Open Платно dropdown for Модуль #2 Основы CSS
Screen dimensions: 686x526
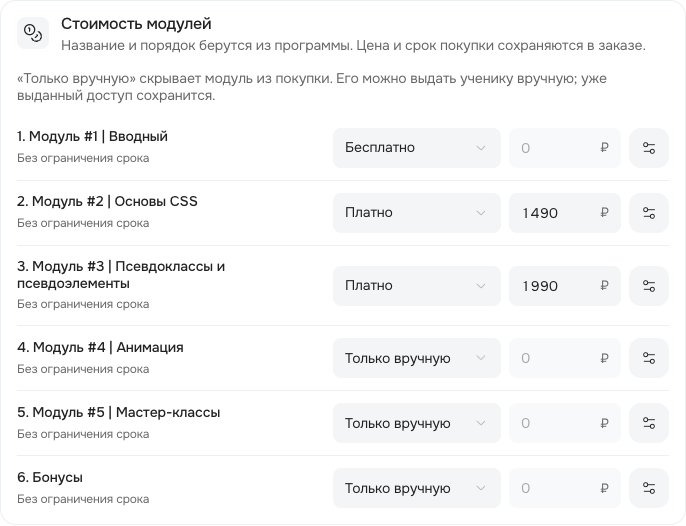[x=416, y=213]
